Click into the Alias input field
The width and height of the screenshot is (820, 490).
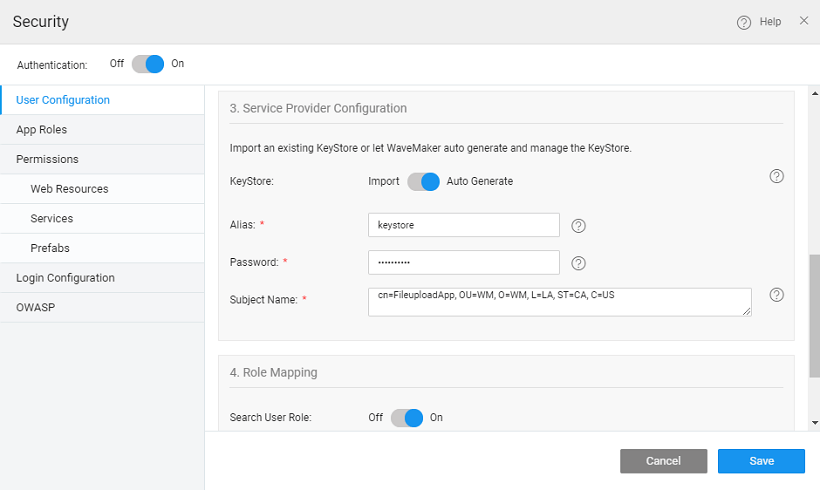click(x=463, y=226)
